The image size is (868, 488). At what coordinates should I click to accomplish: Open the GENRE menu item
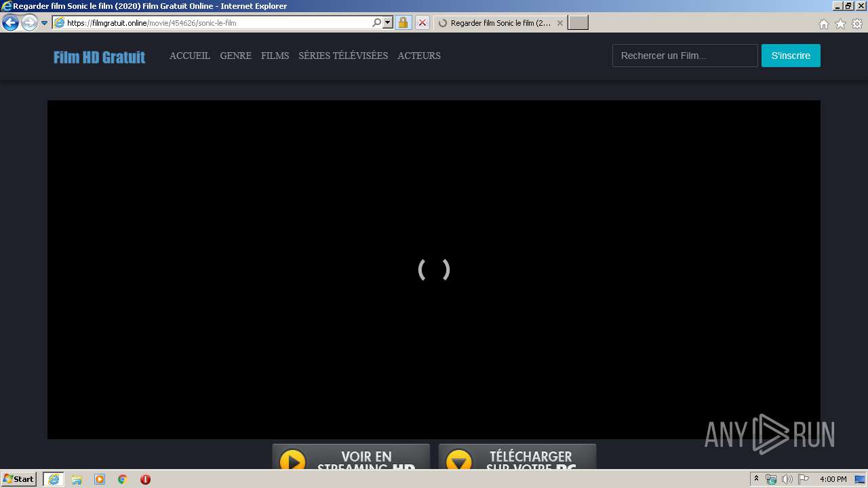pyautogui.click(x=235, y=56)
